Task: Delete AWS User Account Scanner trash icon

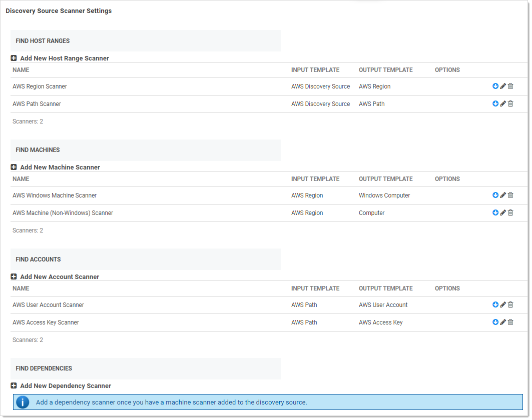Action: [510, 304]
